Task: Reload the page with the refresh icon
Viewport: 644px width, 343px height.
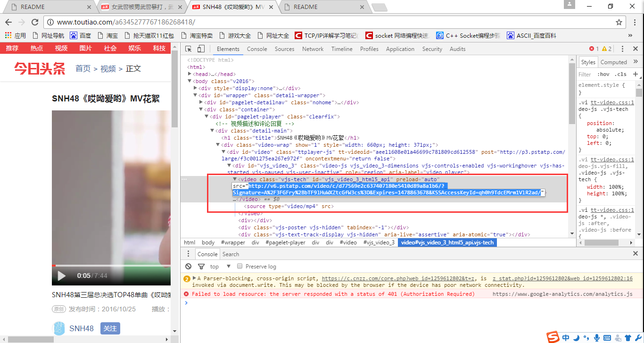Action: pyautogui.click(x=35, y=22)
